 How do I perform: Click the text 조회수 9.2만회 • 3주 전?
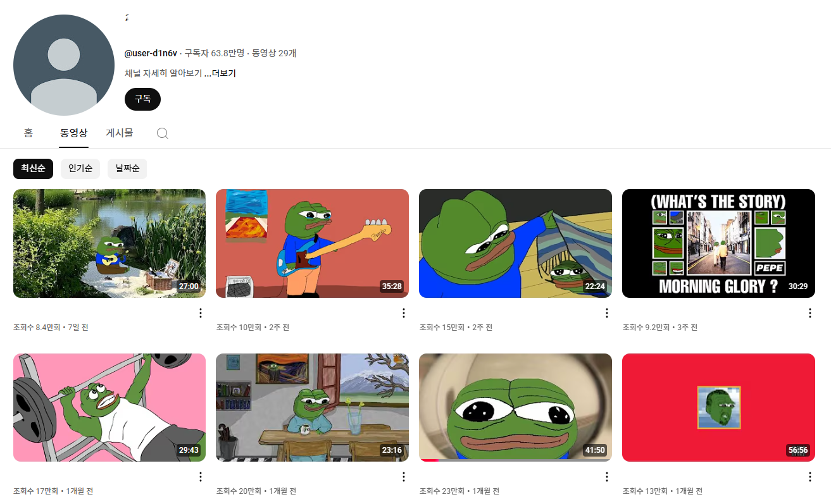[660, 328]
